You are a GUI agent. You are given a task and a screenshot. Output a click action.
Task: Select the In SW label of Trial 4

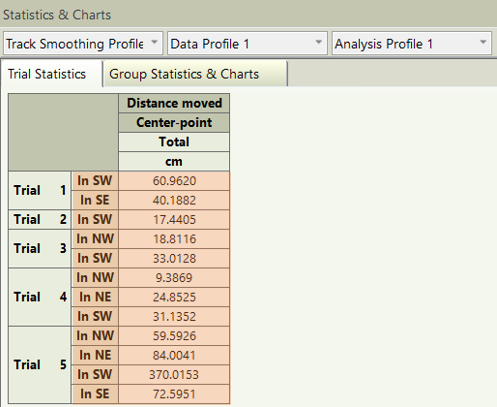tap(95, 316)
